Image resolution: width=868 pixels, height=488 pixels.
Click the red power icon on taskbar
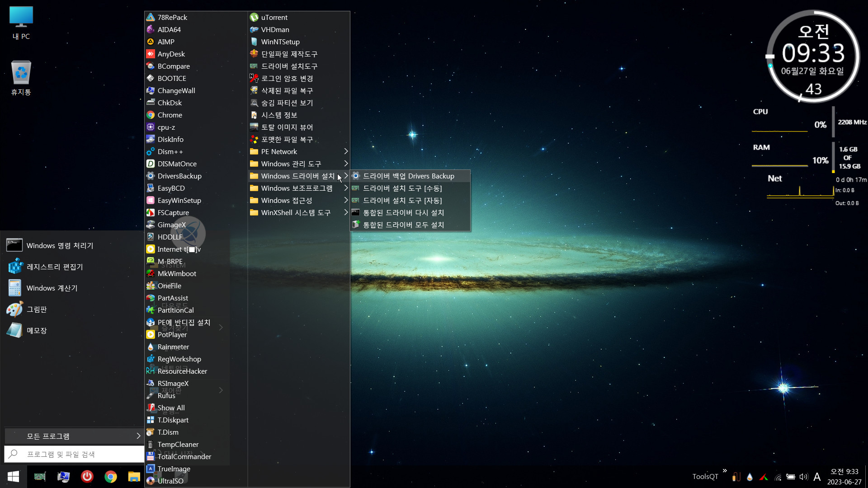87,476
